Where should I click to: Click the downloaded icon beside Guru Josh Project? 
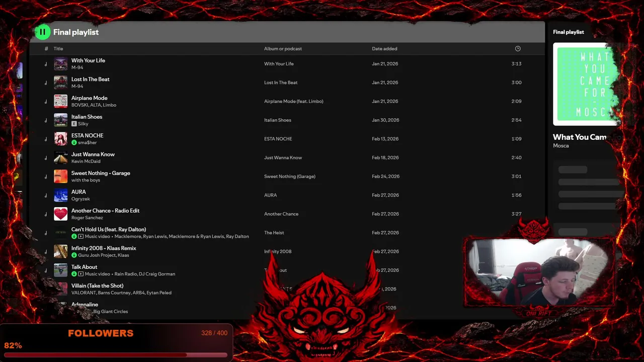click(x=74, y=255)
